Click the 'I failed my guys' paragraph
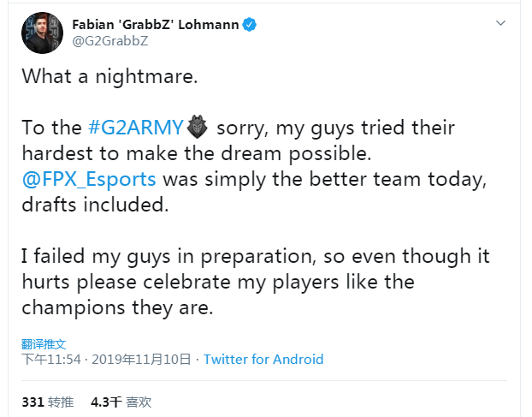This screenshot has width=532, height=417. [256, 282]
